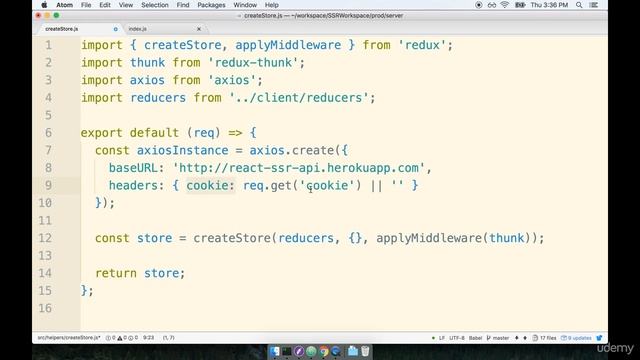
Task: Click the src/helpers/createStore.js path in status bar
Action: pos(69,338)
